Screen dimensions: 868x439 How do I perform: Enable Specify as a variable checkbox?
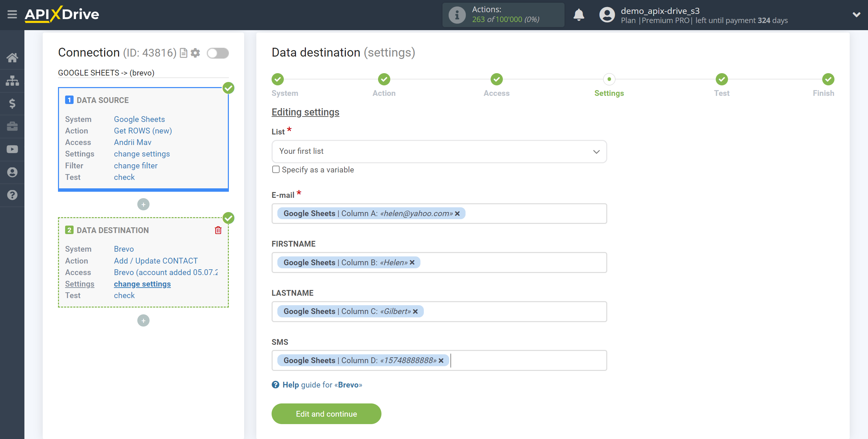(276, 169)
